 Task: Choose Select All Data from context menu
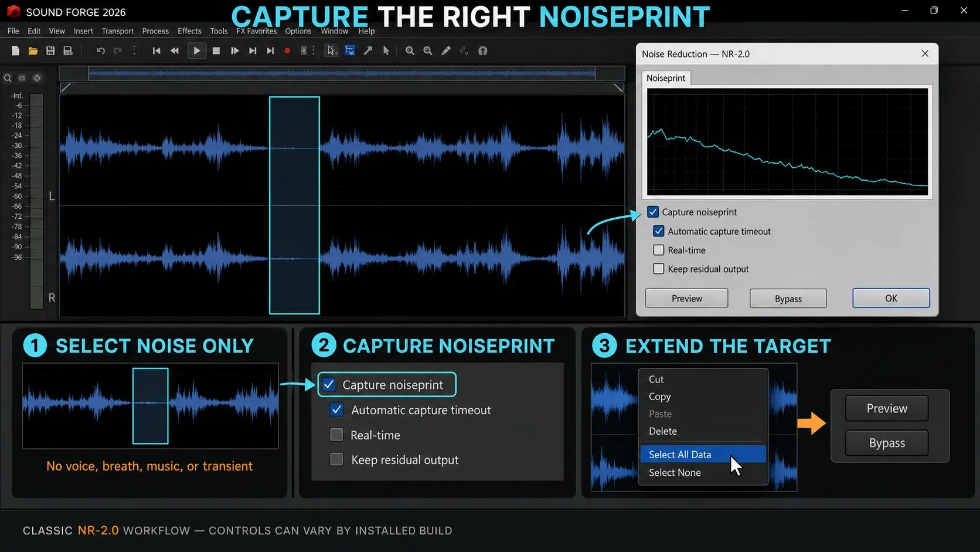click(703, 455)
